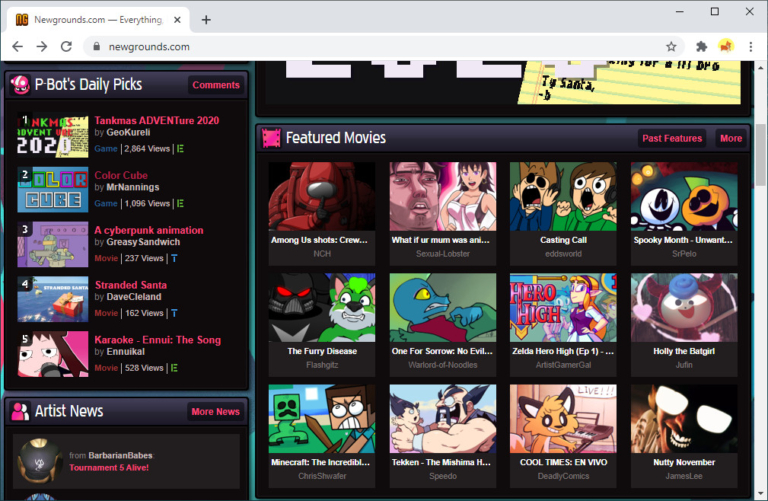Click the Featured Movies film icon
The height and width of the screenshot is (501, 768).
tap(271, 138)
